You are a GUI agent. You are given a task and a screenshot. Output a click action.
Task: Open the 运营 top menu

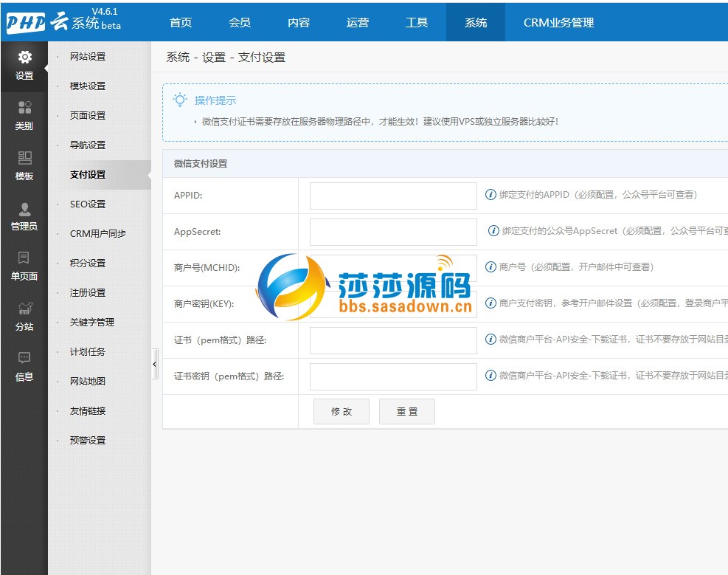pyautogui.click(x=358, y=22)
